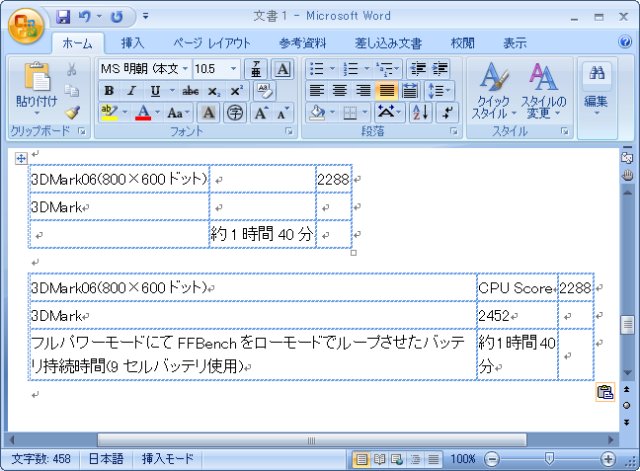Screen dimensions: 640x471
Task: Toggle underline formatting
Action: (x=155, y=91)
